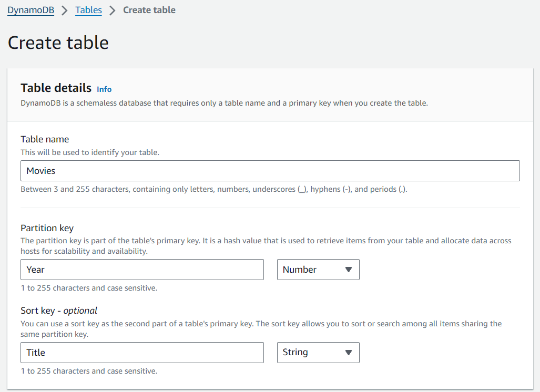The image size is (540, 392).
Task: Click the DynamoDB breadcrumb link
Action: pyautogui.click(x=30, y=10)
